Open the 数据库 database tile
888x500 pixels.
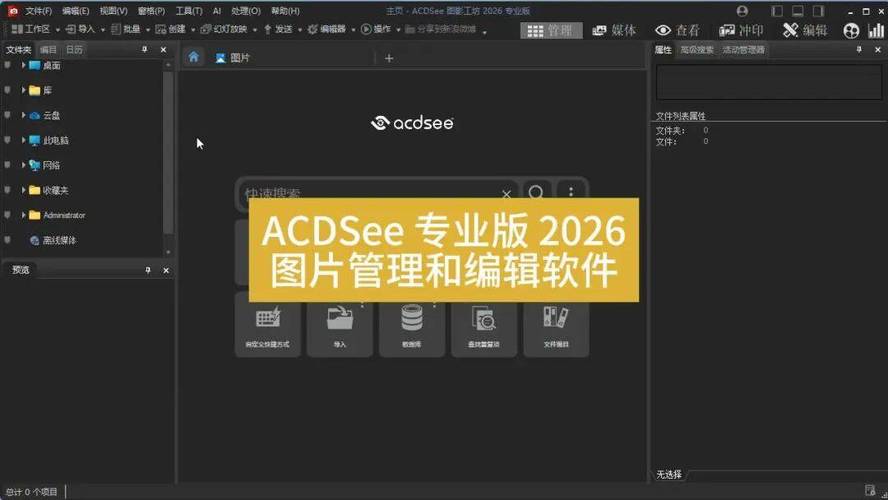point(412,326)
